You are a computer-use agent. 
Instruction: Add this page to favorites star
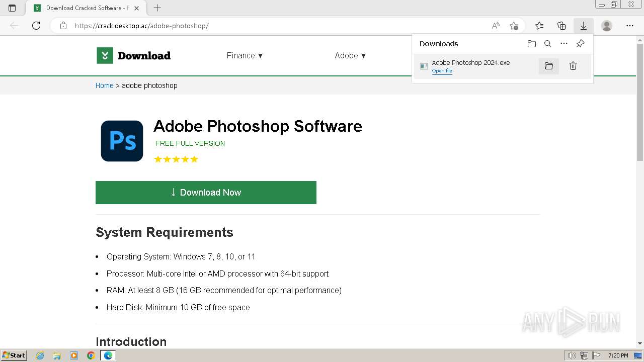(x=514, y=26)
